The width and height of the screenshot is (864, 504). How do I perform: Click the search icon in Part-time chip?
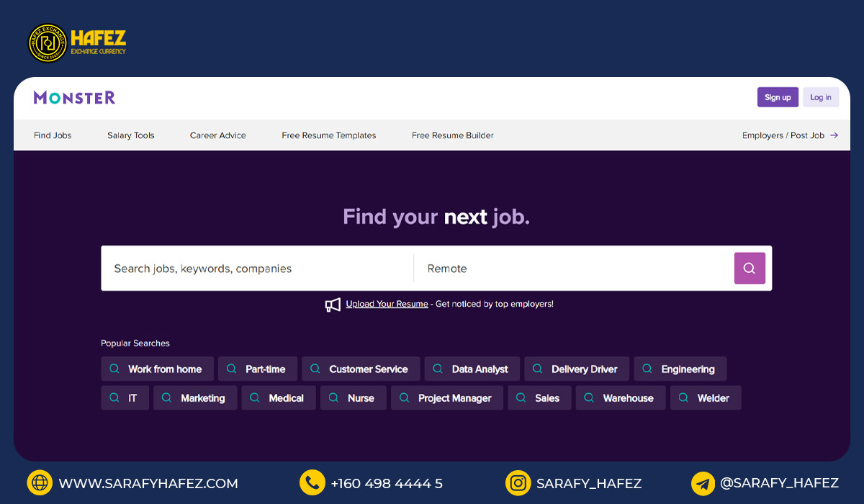pyautogui.click(x=231, y=369)
